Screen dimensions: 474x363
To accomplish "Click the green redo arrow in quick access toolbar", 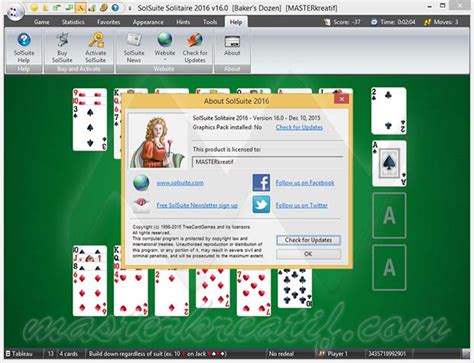I will coord(69,7).
